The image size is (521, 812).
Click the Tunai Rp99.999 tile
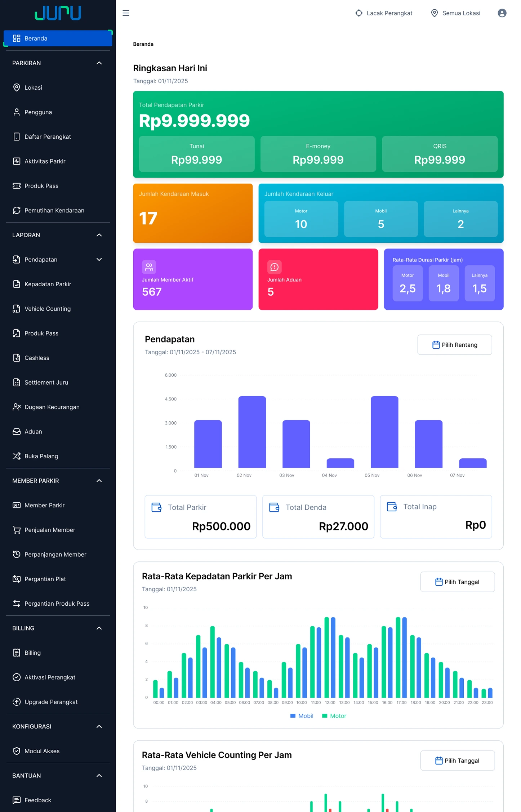[197, 154]
